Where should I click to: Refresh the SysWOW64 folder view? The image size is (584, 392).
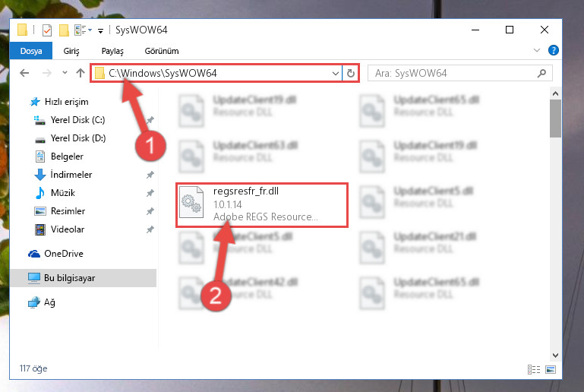click(350, 73)
